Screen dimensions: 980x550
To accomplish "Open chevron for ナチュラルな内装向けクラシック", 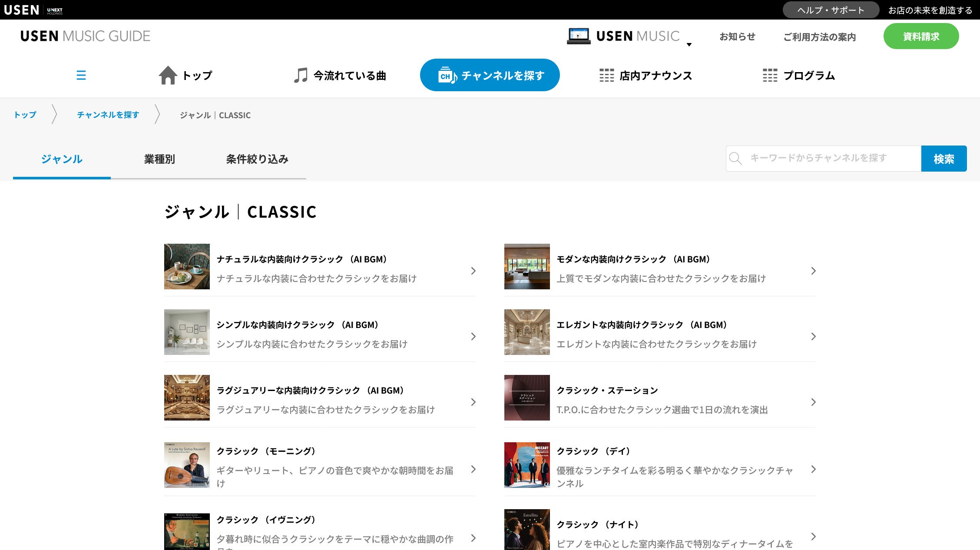I will coord(473,271).
